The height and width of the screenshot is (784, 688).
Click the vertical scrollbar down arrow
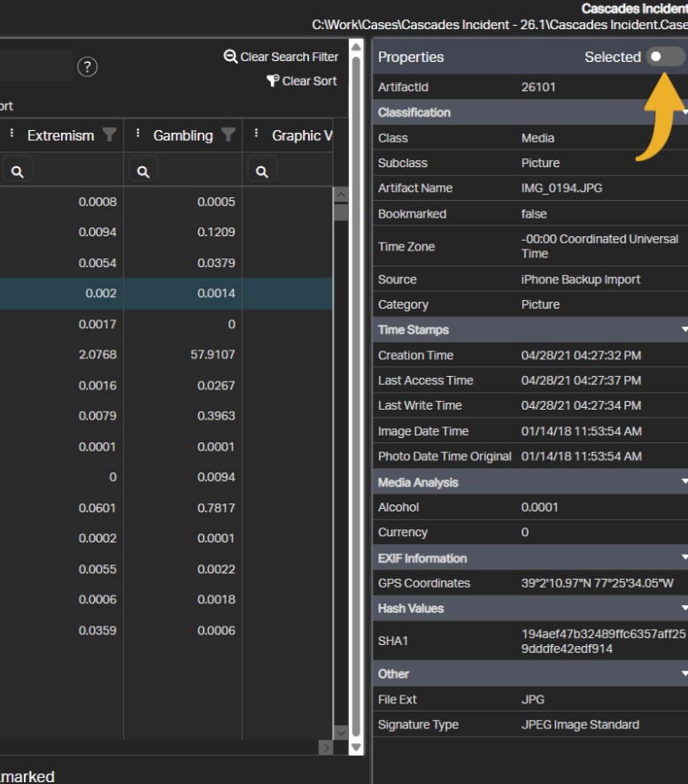(356, 747)
